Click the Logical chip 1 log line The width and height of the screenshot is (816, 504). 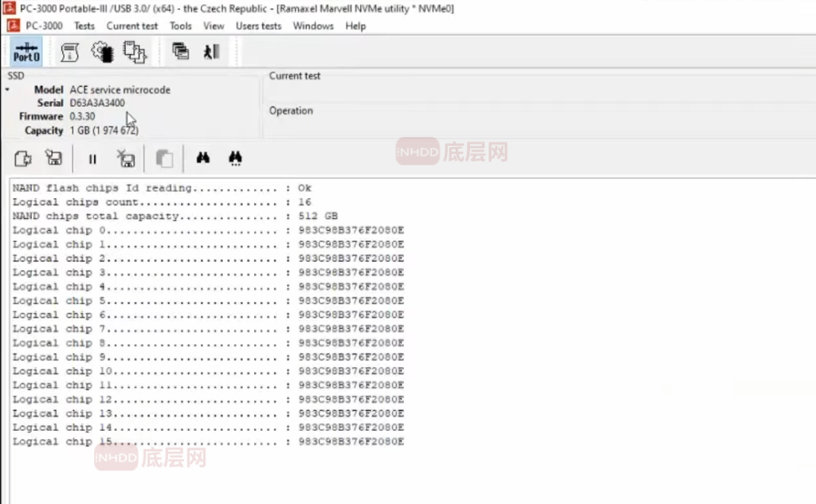point(208,244)
